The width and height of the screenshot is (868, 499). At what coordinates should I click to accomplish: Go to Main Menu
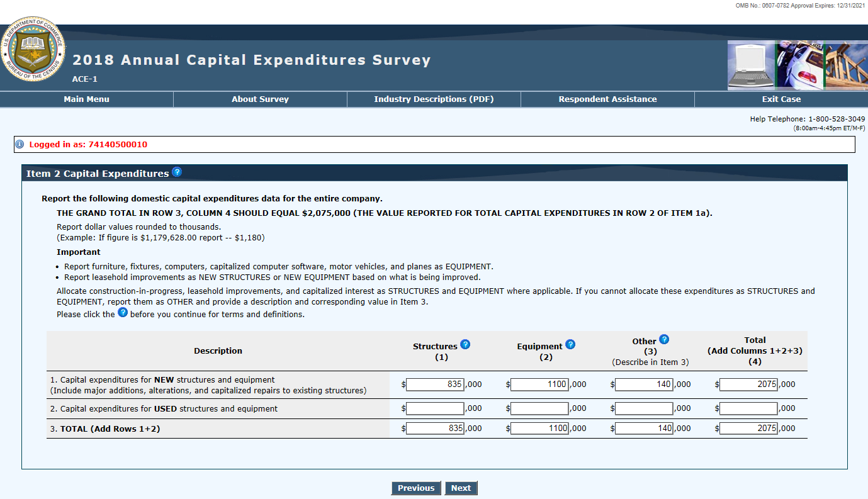(87, 99)
